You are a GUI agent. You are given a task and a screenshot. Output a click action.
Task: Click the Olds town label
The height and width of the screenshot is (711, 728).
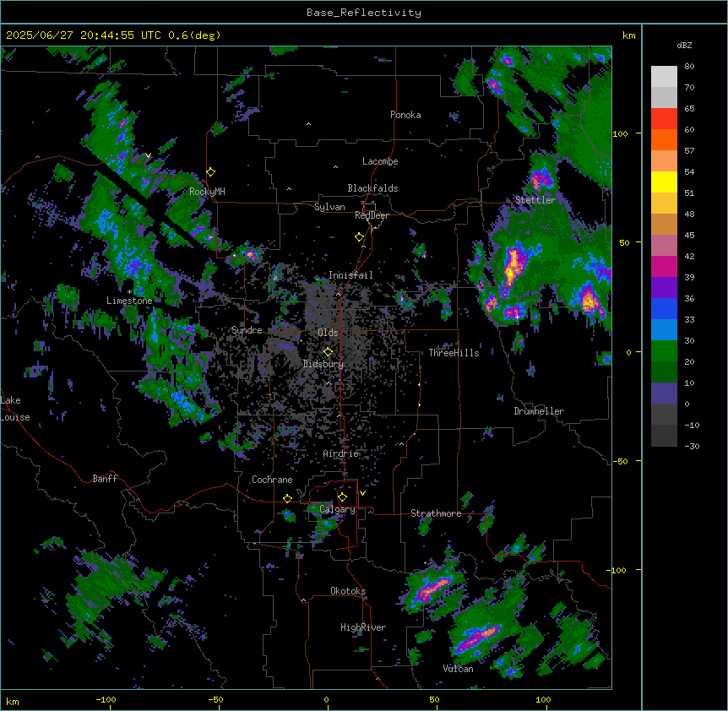(x=328, y=333)
